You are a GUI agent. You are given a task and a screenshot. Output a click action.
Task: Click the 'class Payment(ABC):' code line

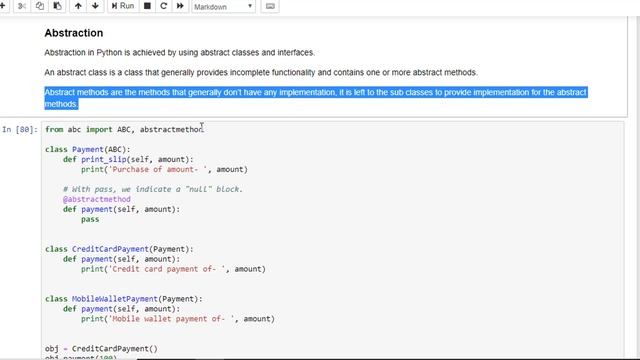87,149
